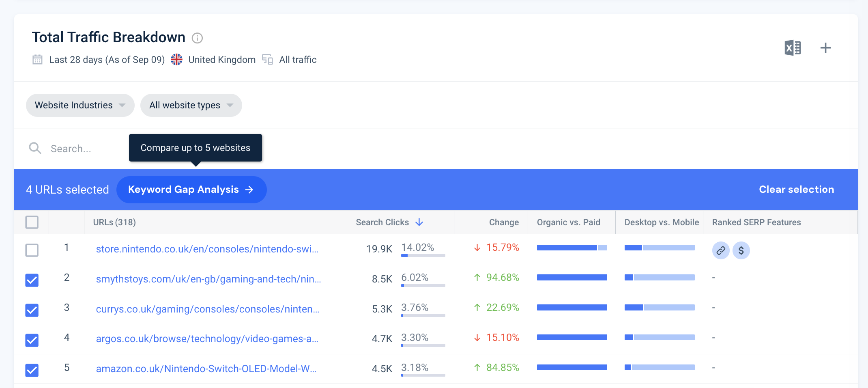Click URLs (318) column header
This screenshot has width=868, height=388.
tap(114, 222)
